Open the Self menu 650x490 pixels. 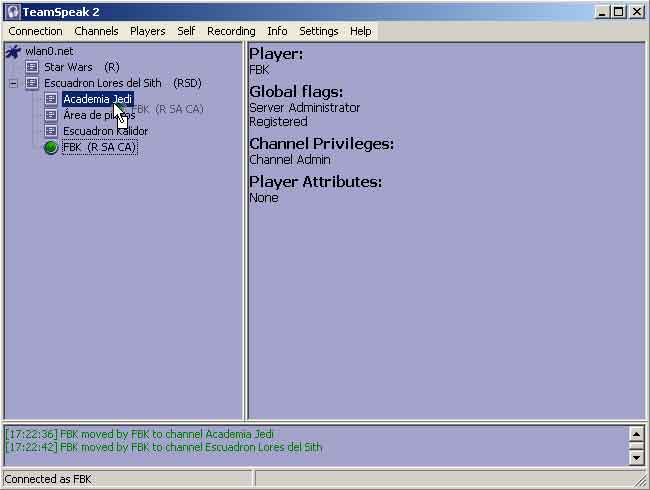coord(186,32)
